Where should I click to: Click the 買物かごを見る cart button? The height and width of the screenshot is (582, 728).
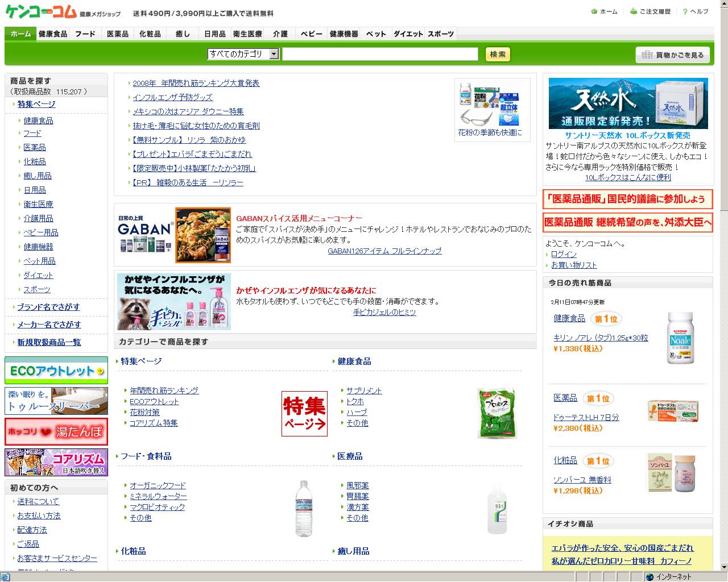click(x=673, y=55)
